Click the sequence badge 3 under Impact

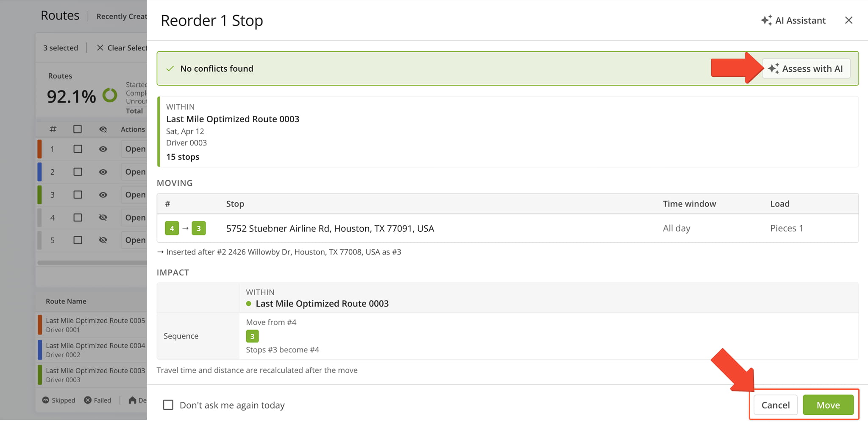pyautogui.click(x=252, y=336)
